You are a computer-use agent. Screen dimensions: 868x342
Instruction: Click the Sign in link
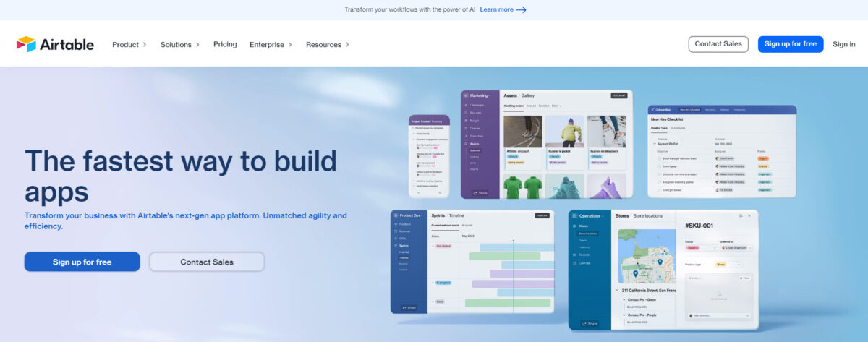pos(844,44)
